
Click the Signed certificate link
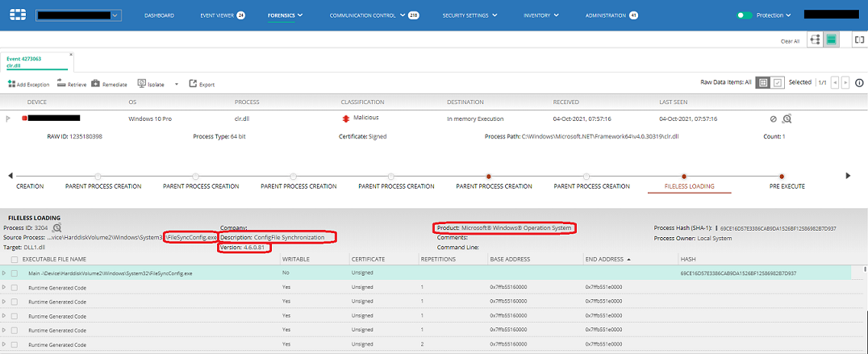coord(378,136)
